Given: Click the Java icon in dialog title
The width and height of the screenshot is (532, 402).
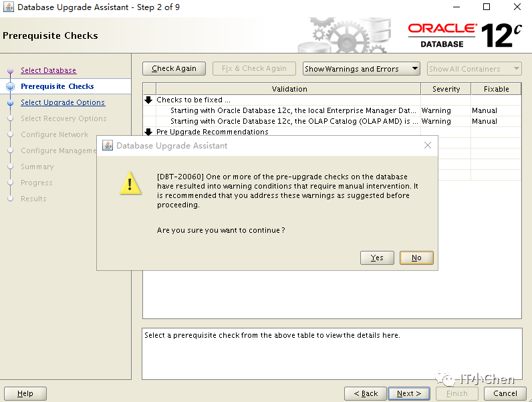Looking at the screenshot, I should (108, 145).
